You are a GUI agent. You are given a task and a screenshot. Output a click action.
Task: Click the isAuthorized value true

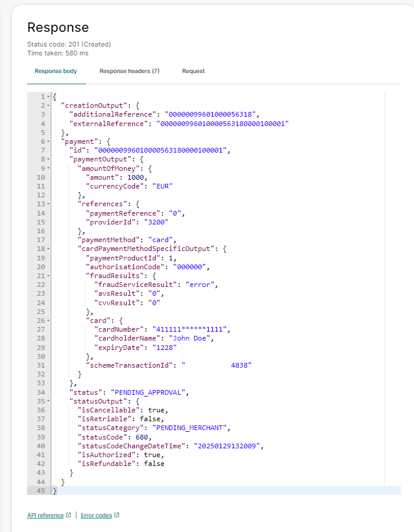152,455
